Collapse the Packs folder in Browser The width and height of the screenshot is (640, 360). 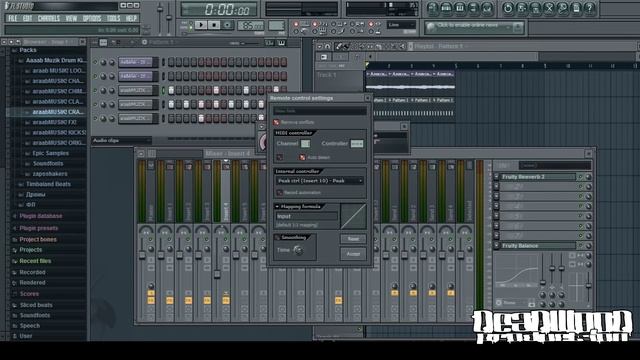click(28, 50)
